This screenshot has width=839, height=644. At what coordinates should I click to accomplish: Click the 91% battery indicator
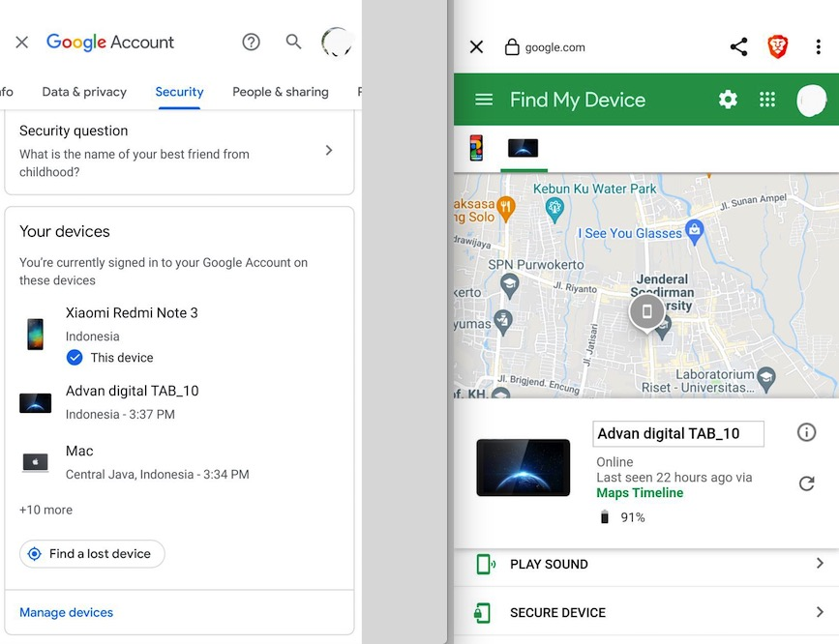623,517
